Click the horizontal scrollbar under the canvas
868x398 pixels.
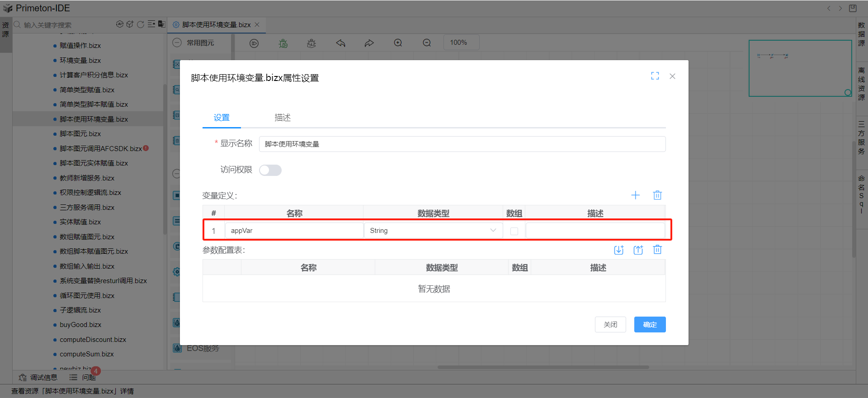(542, 367)
